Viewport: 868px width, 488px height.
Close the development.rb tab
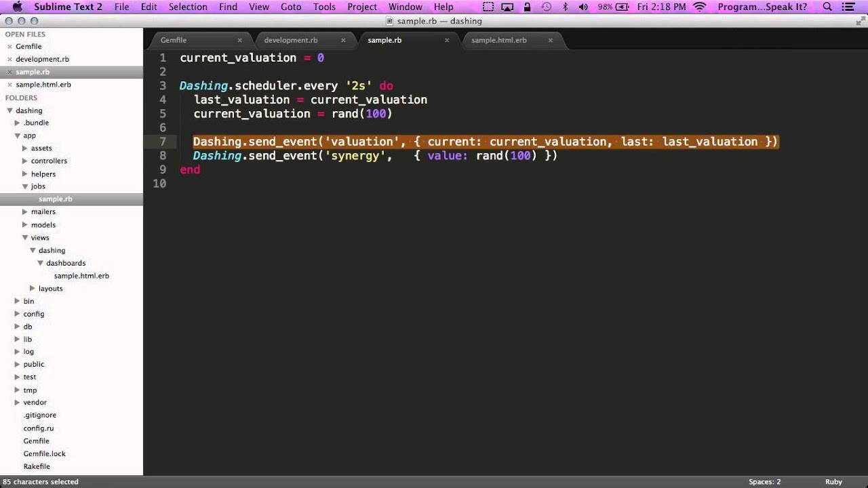[343, 40]
